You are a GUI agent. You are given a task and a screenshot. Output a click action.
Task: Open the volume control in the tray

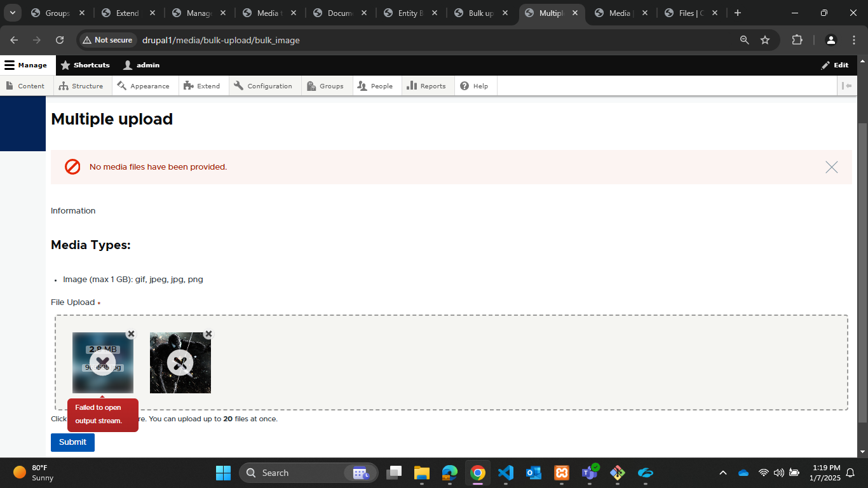[x=779, y=473]
